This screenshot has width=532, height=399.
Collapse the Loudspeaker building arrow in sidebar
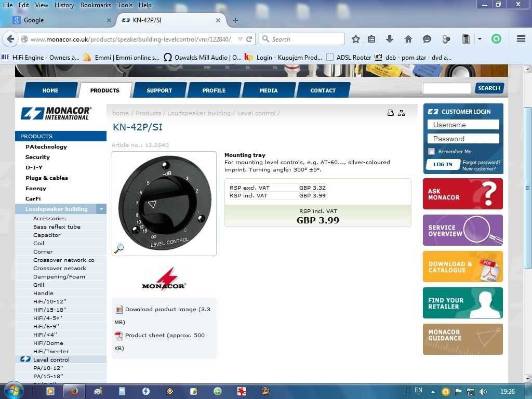pos(101,209)
